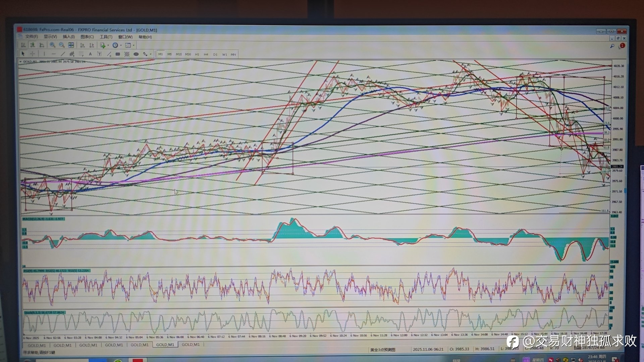644x362 pixels.
Task: Switch to candlestick chart icon
Action: click(x=33, y=45)
